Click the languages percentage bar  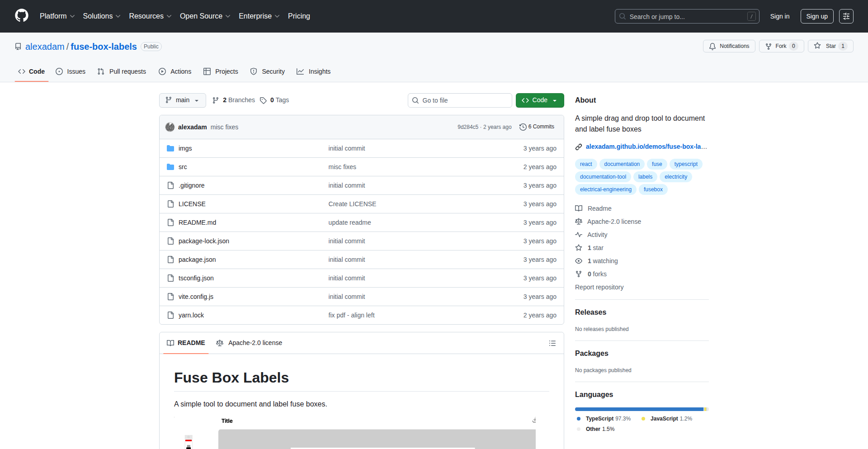641,409
